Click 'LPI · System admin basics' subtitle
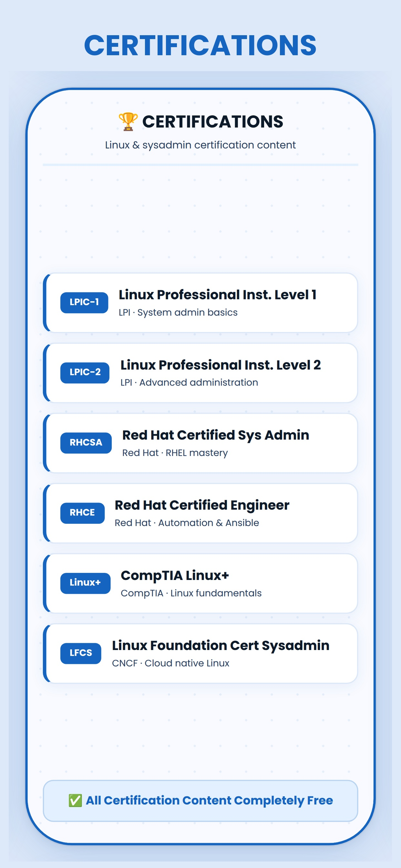The height and width of the screenshot is (868, 401). pyautogui.click(x=178, y=312)
